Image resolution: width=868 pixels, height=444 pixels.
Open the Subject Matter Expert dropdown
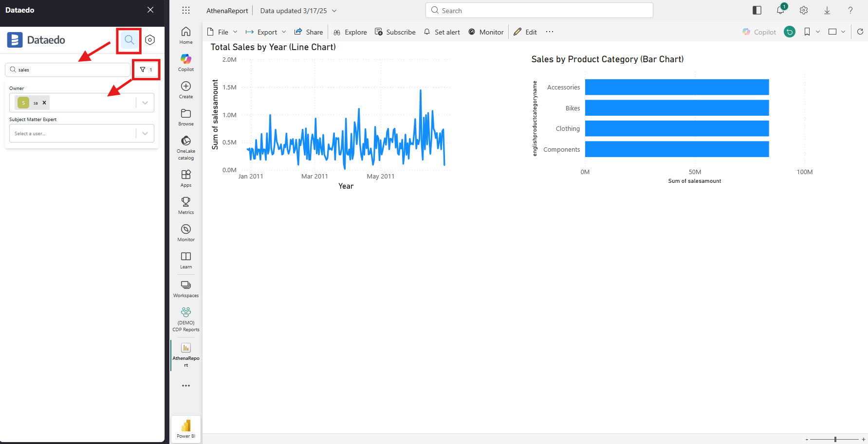coord(145,133)
